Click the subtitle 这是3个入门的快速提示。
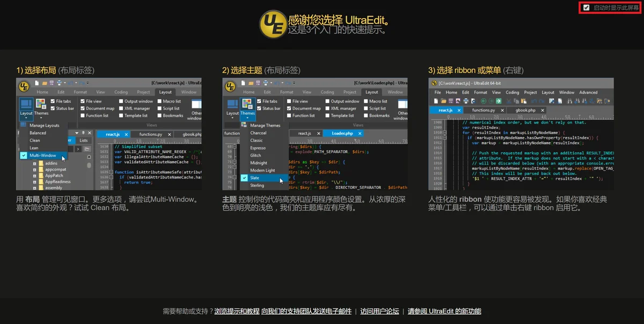 [x=338, y=31]
